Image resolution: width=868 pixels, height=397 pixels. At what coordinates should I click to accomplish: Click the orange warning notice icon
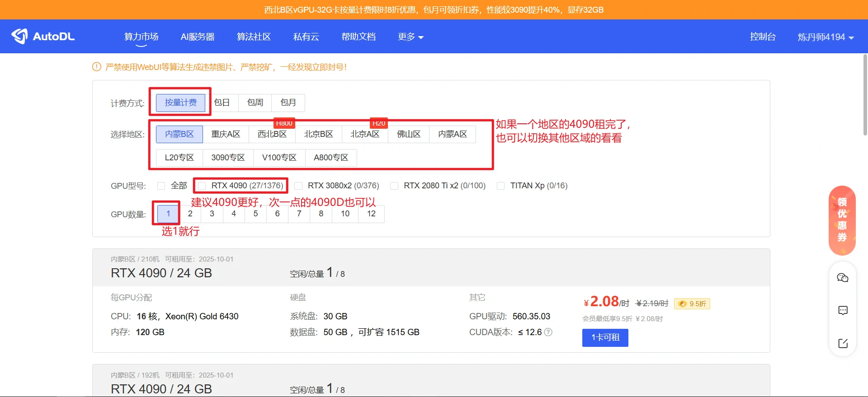[97, 67]
